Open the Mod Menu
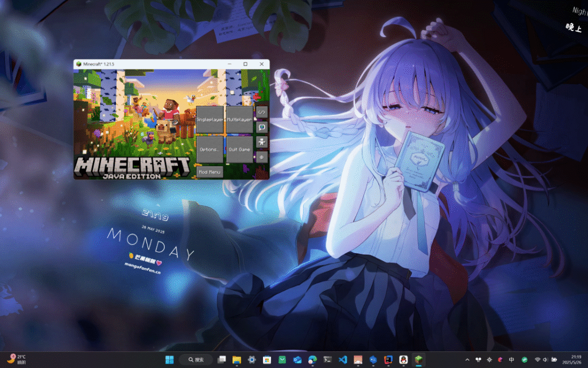This screenshot has width=588, height=368. [210, 171]
